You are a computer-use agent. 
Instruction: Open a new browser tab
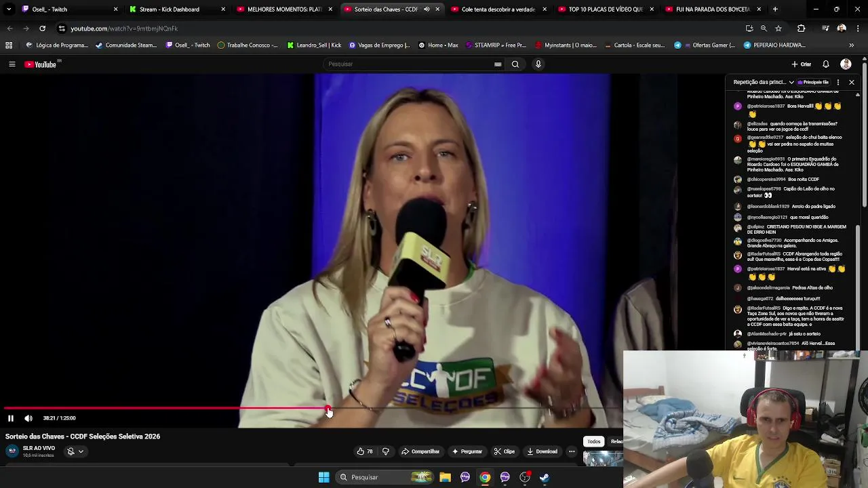(x=775, y=9)
